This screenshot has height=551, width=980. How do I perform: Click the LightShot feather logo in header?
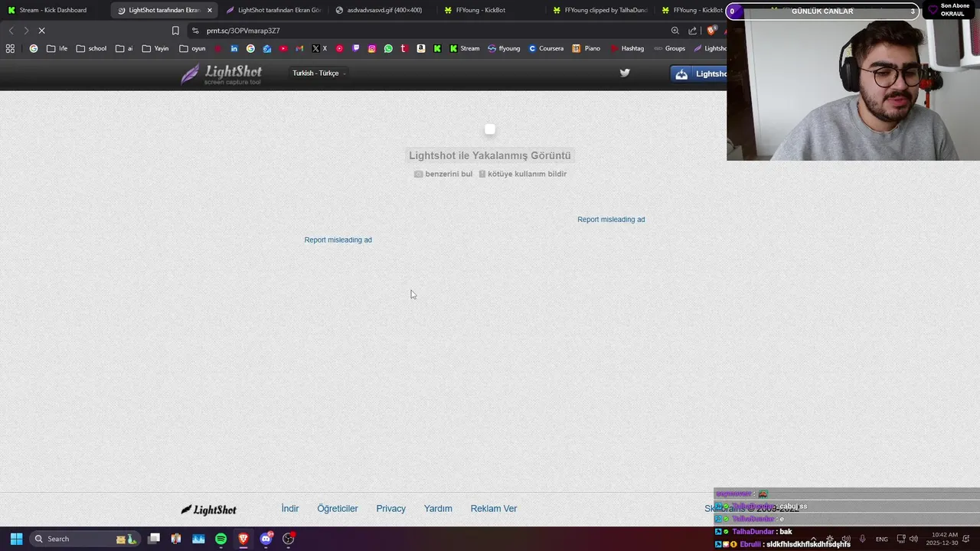[222, 73]
